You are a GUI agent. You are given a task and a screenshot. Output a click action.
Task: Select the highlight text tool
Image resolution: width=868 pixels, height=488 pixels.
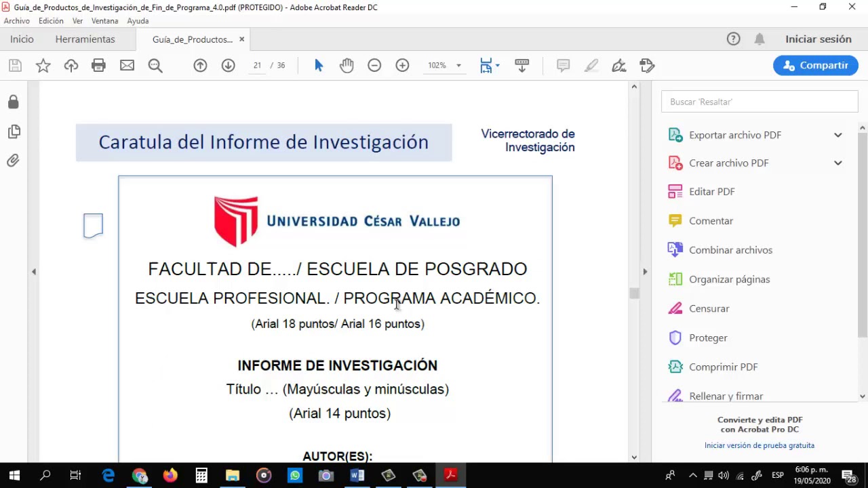tap(591, 66)
